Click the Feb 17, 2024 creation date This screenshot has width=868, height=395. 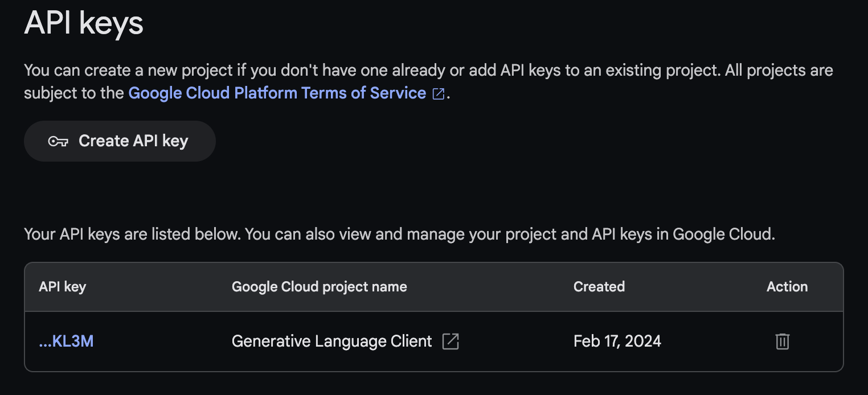pyautogui.click(x=617, y=341)
